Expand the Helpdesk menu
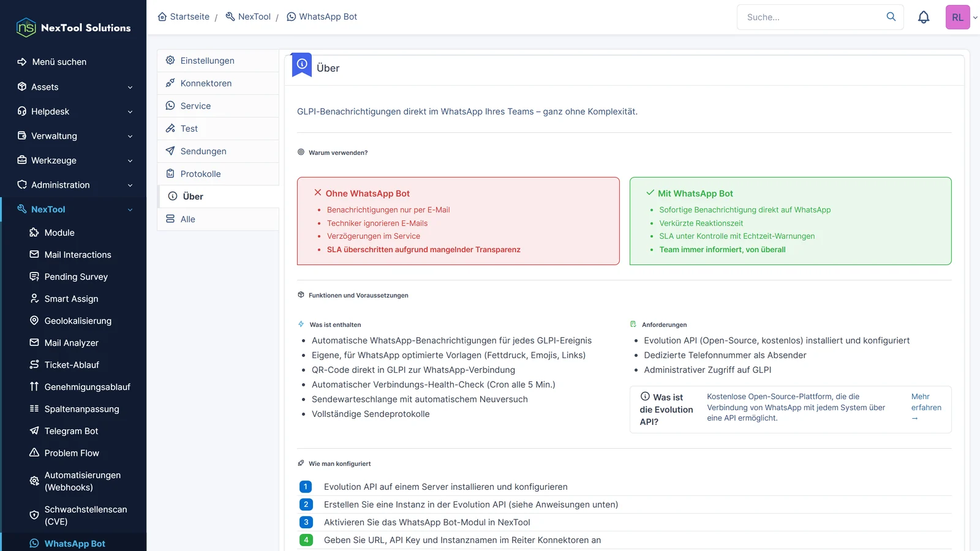Screen dimensions: 980x551 [x=73, y=111]
